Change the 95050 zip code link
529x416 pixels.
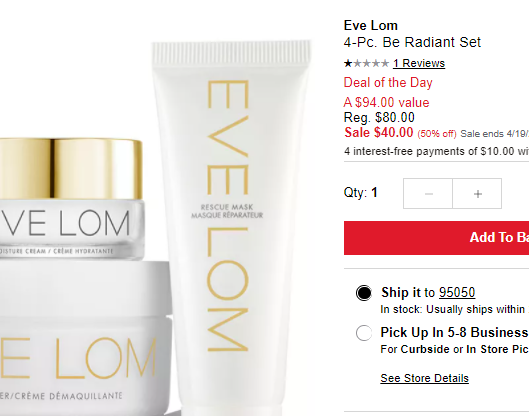[457, 293]
